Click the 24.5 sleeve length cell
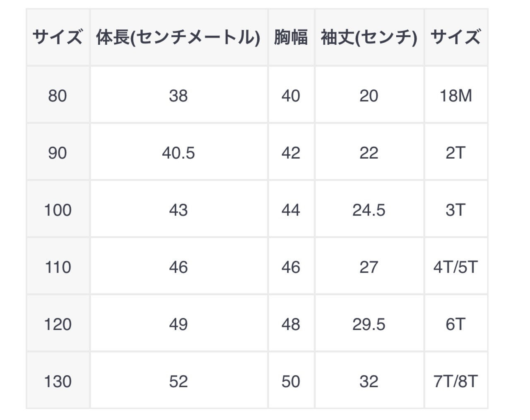 click(369, 210)
